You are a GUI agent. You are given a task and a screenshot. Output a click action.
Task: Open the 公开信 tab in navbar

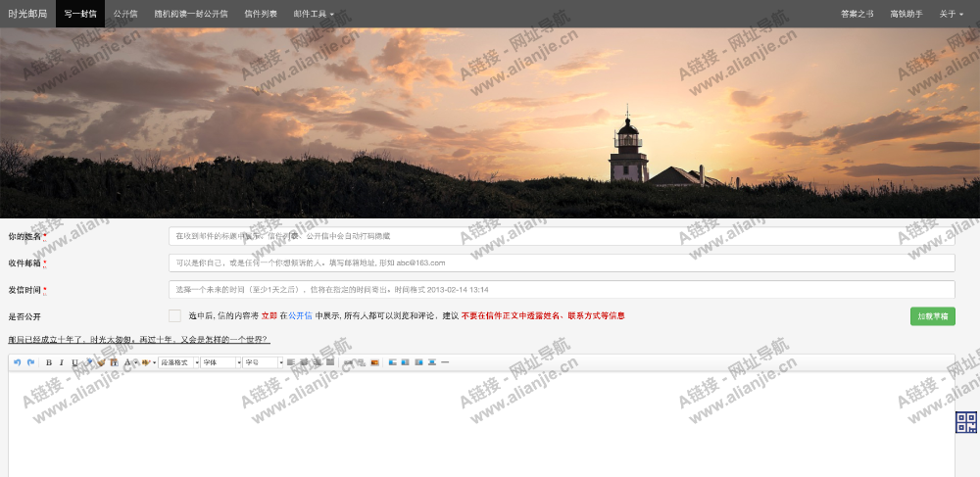click(x=125, y=14)
